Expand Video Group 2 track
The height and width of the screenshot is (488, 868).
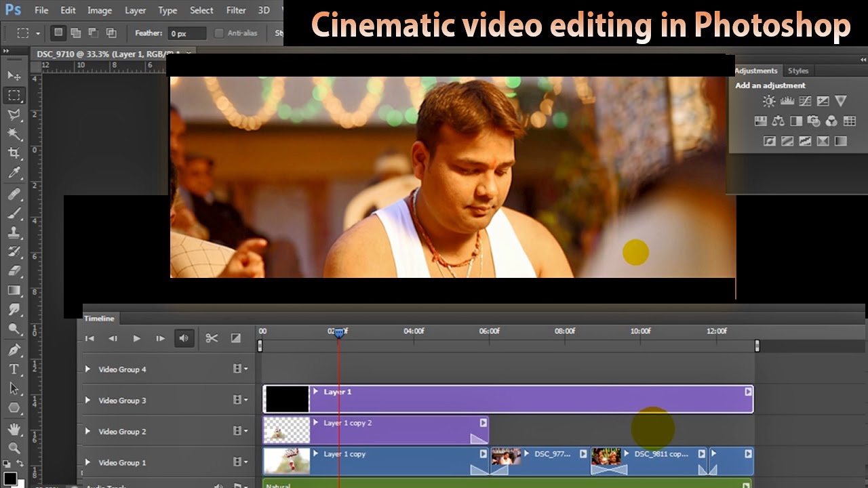[x=87, y=432]
